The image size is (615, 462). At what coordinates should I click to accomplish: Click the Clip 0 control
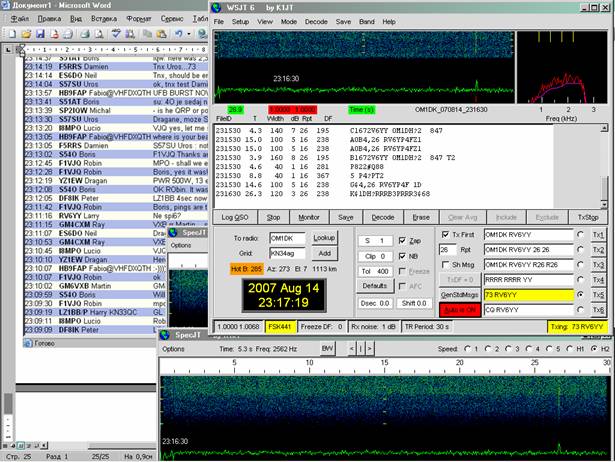pos(375,256)
